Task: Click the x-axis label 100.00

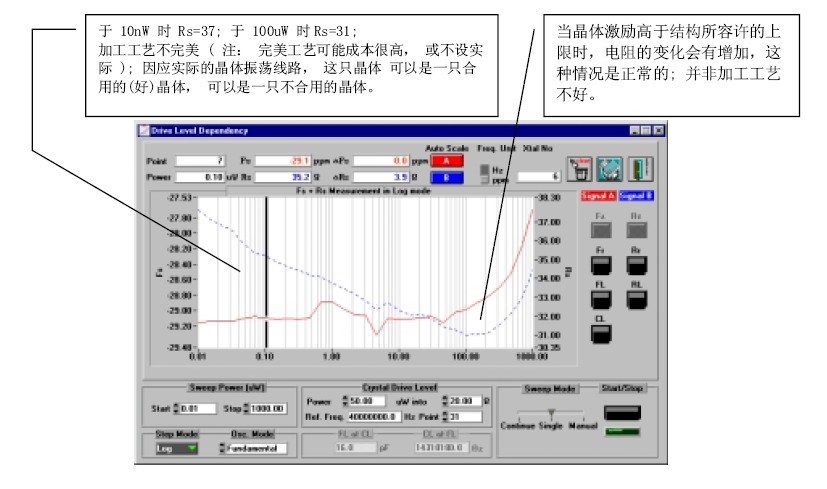Action: point(466,357)
